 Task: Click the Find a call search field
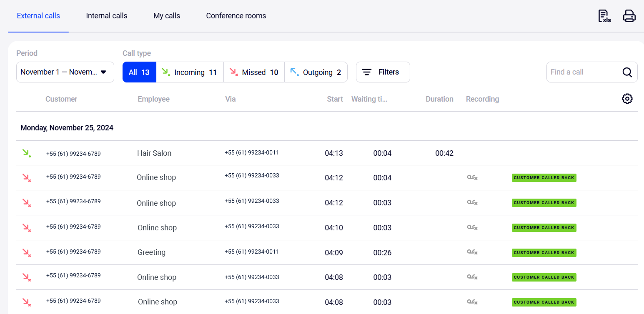[x=584, y=72]
